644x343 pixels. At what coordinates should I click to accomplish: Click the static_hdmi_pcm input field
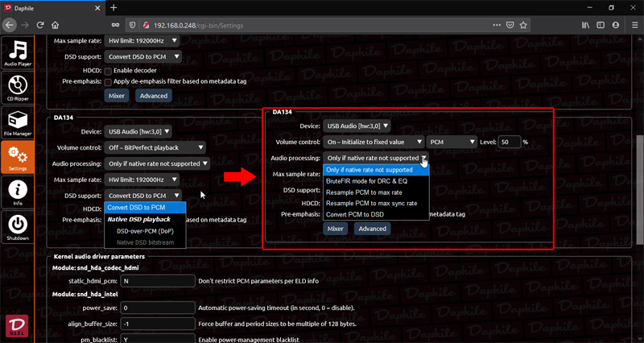(158, 281)
